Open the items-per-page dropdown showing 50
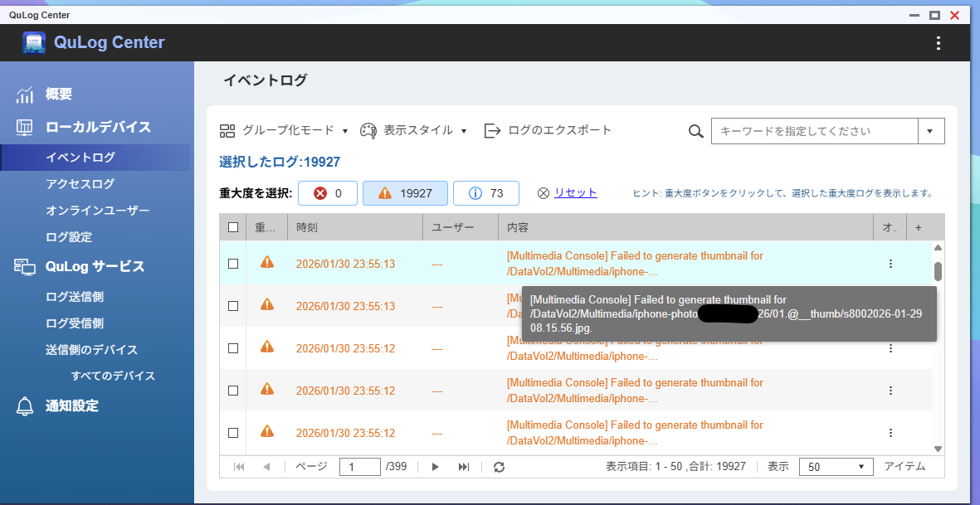Screen dimensions: 980x505 point(836,467)
